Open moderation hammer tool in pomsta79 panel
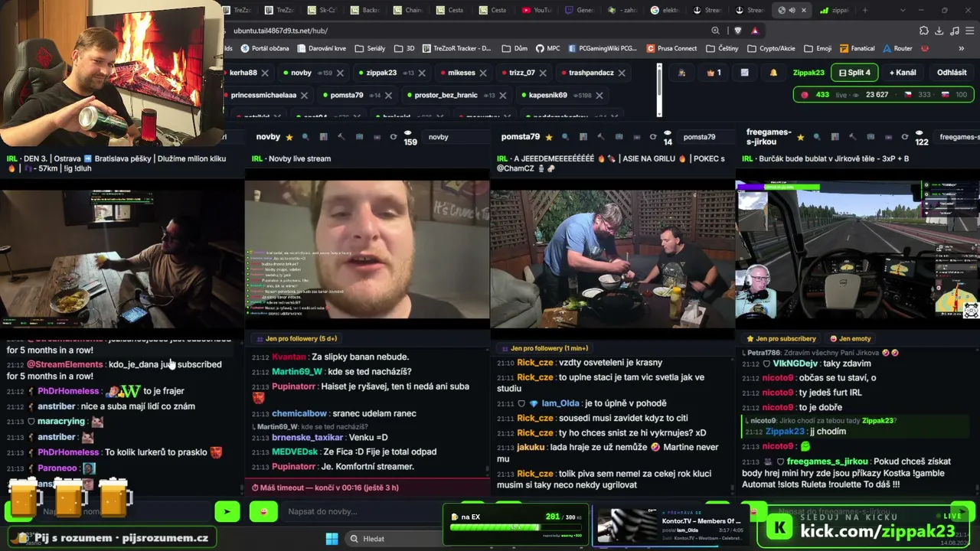Viewport: 980px width, 551px height. pos(600,137)
